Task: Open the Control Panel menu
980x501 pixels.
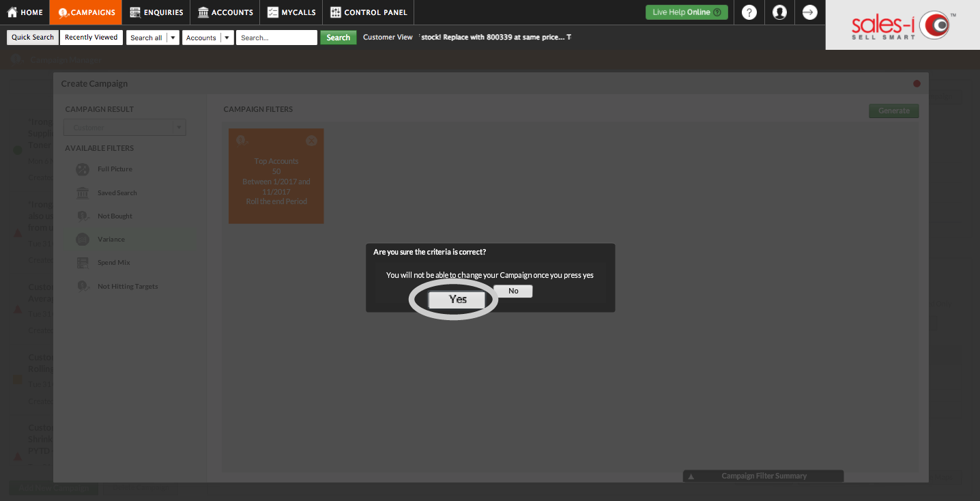Action: (x=369, y=12)
